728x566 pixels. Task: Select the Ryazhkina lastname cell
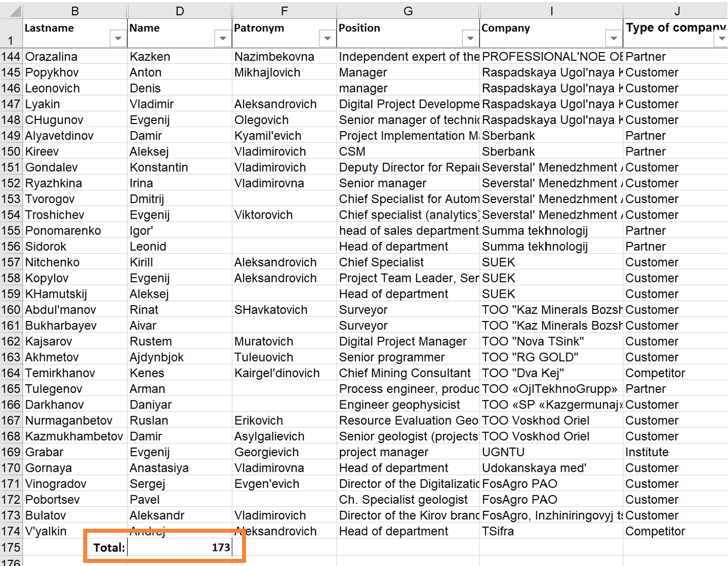(x=75, y=183)
